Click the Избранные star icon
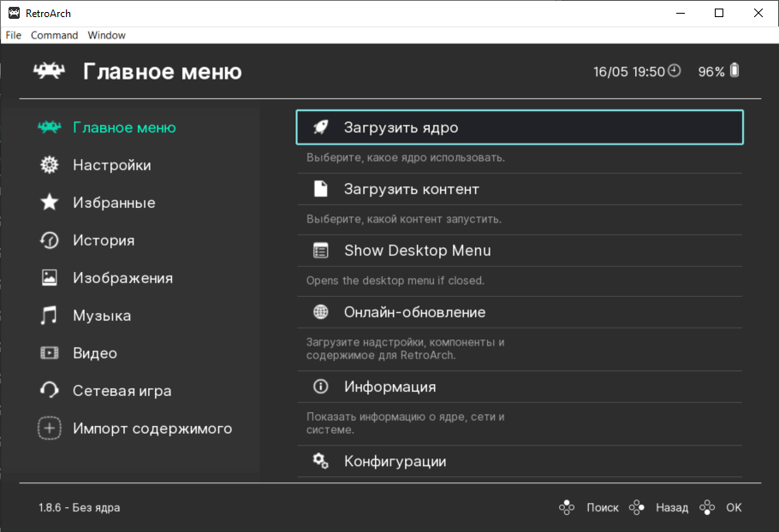The image size is (779, 532). pos(49,203)
